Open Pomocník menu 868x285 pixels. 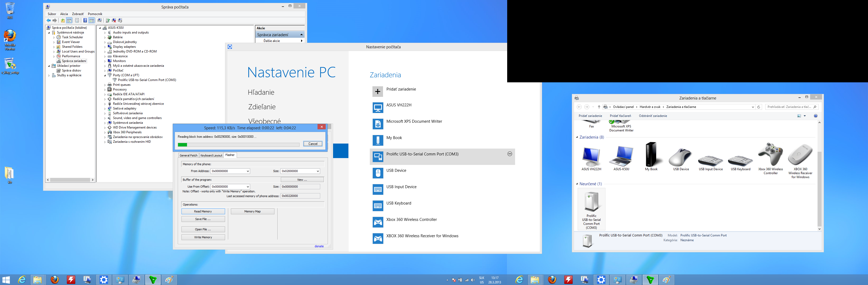pos(95,14)
